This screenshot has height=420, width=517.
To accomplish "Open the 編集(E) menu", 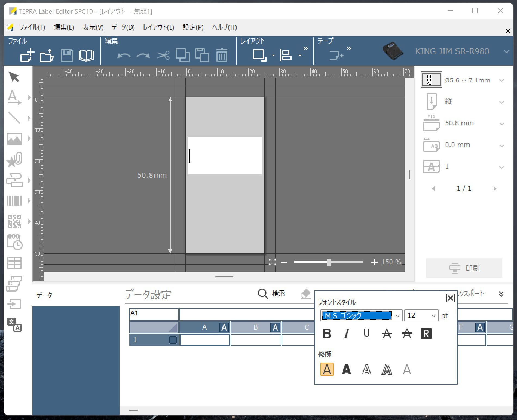I will (64, 27).
